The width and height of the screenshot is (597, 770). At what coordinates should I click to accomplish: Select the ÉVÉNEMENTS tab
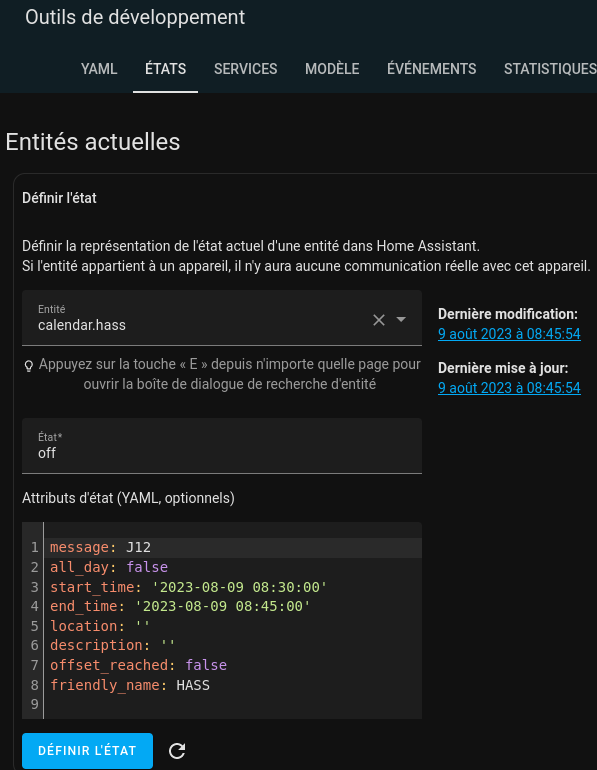click(432, 69)
